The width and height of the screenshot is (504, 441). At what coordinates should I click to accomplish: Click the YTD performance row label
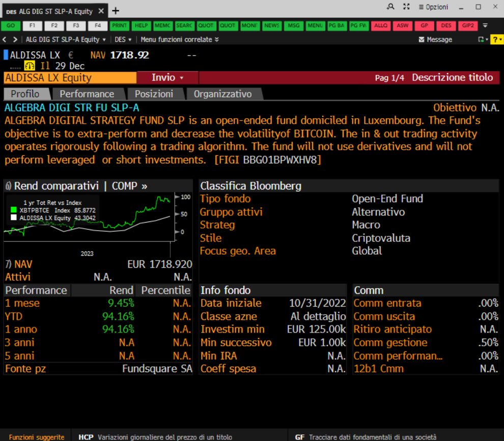coord(14,316)
